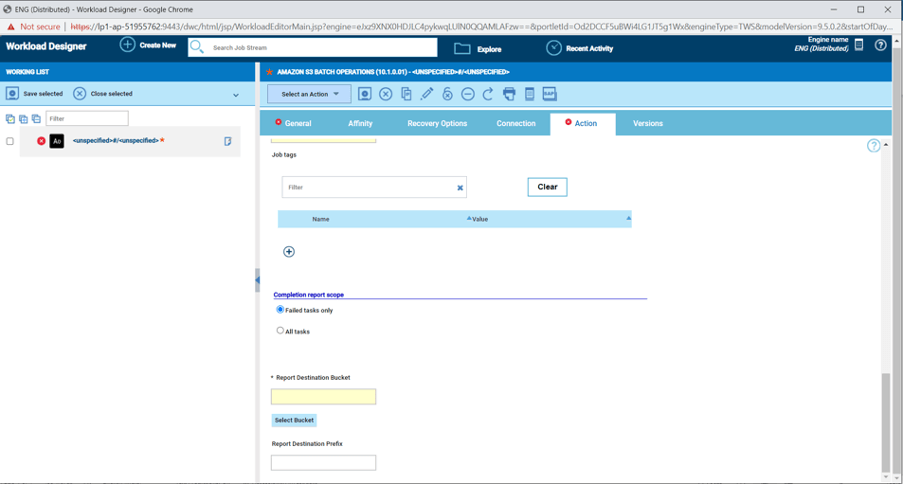904x484 pixels.
Task: Click the unspecified#/unspecified job link
Action: [x=116, y=141]
